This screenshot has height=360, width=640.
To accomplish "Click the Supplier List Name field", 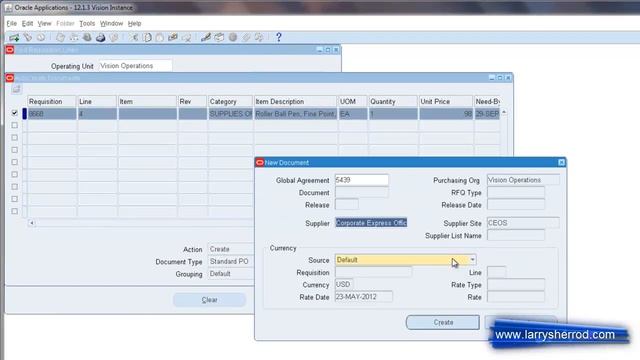I will (516, 236).
